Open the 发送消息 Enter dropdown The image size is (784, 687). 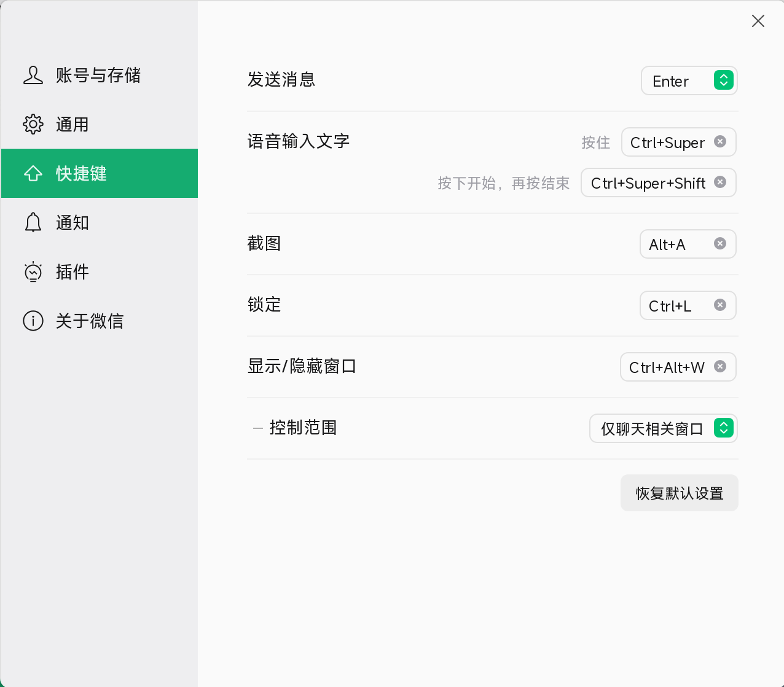click(689, 80)
